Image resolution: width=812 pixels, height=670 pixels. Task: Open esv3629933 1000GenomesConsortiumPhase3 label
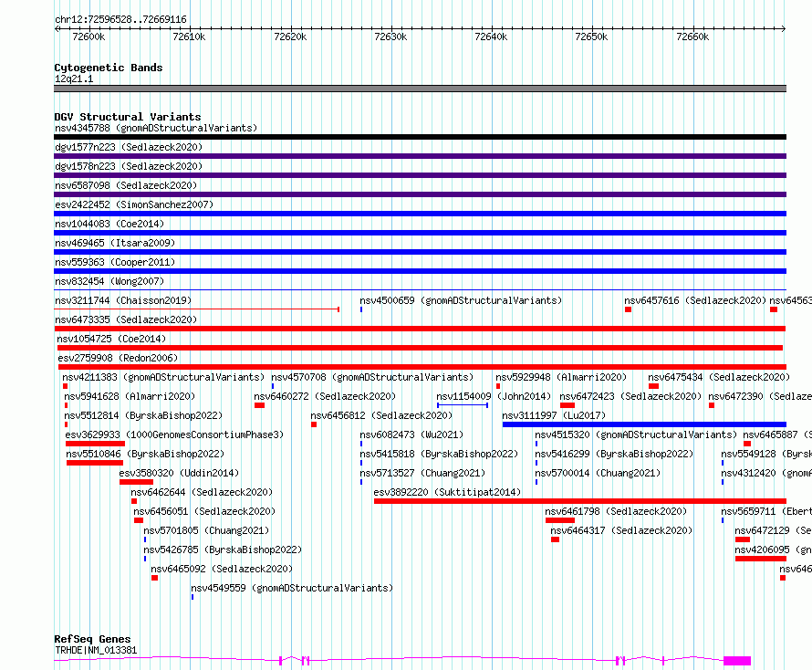[174, 434]
